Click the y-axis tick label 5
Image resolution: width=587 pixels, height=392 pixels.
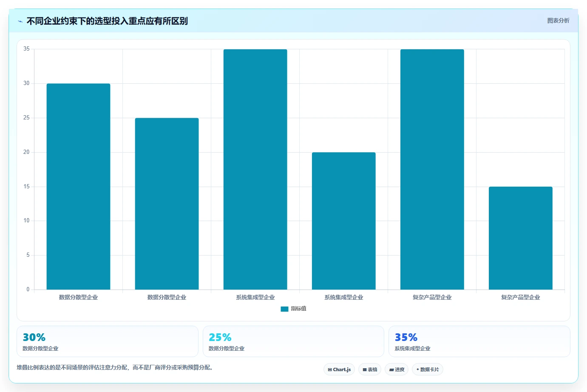pos(28,255)
